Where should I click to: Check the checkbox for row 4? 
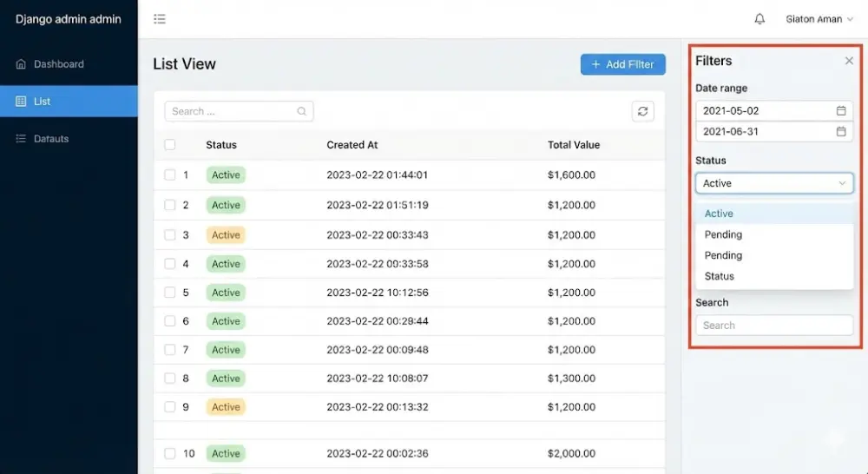170,264
